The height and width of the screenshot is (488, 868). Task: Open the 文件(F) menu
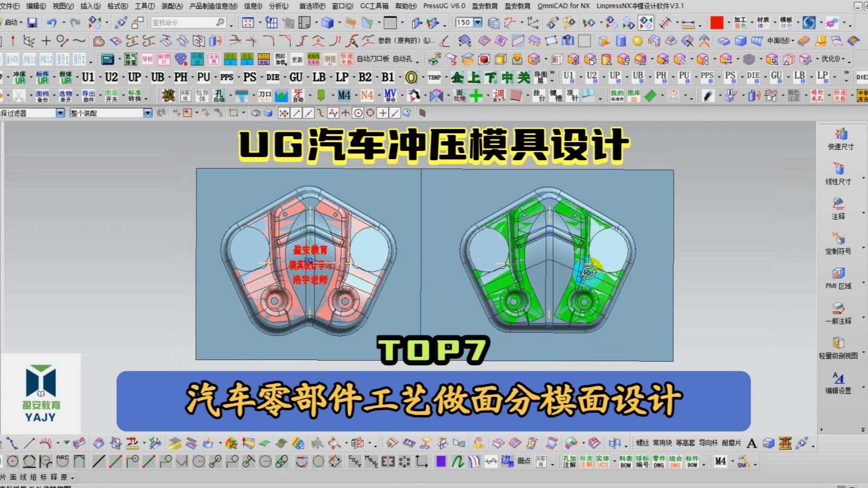coord(9,5)
